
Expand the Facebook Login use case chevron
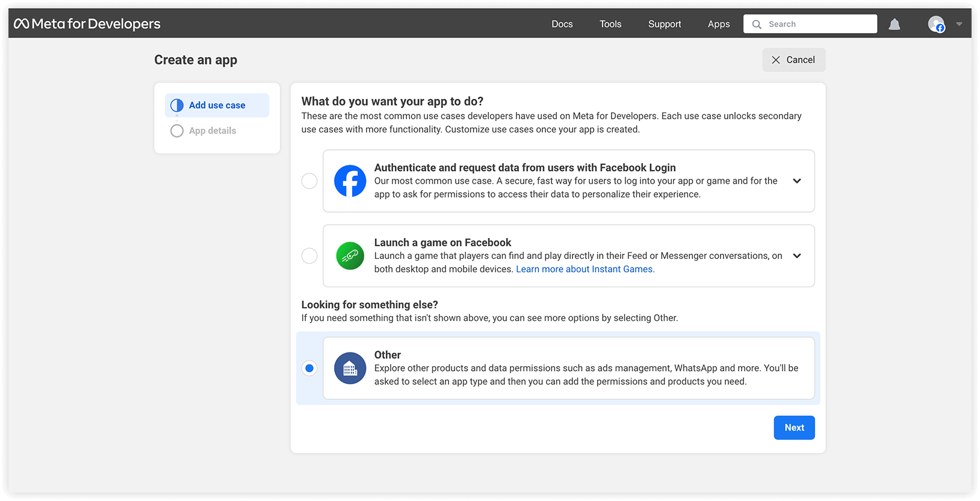pos(797,181)
